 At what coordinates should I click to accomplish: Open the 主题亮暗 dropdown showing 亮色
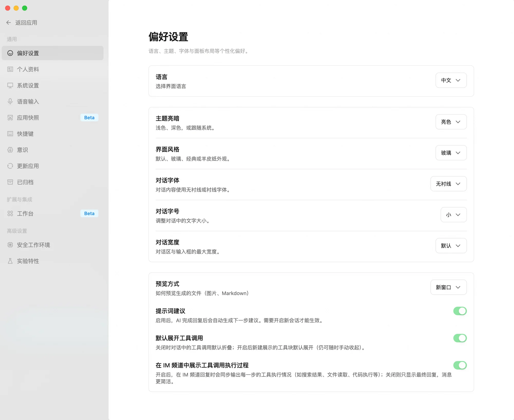pyautogui.click(x=451, y=122)
